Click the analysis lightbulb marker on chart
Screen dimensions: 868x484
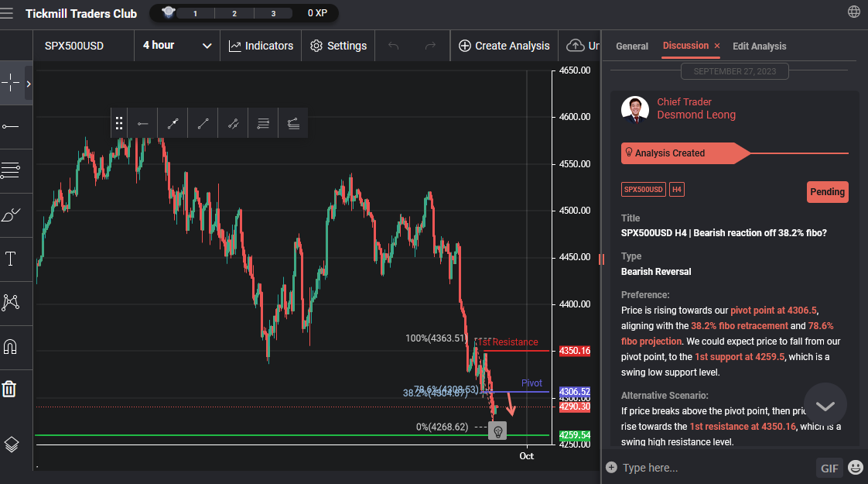pos(497,431)
